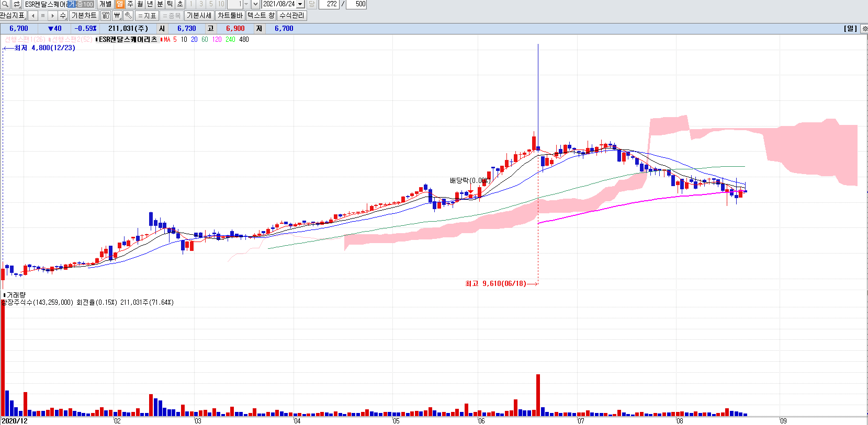Select the 초 second period toggle

click(x=180, y=4)
